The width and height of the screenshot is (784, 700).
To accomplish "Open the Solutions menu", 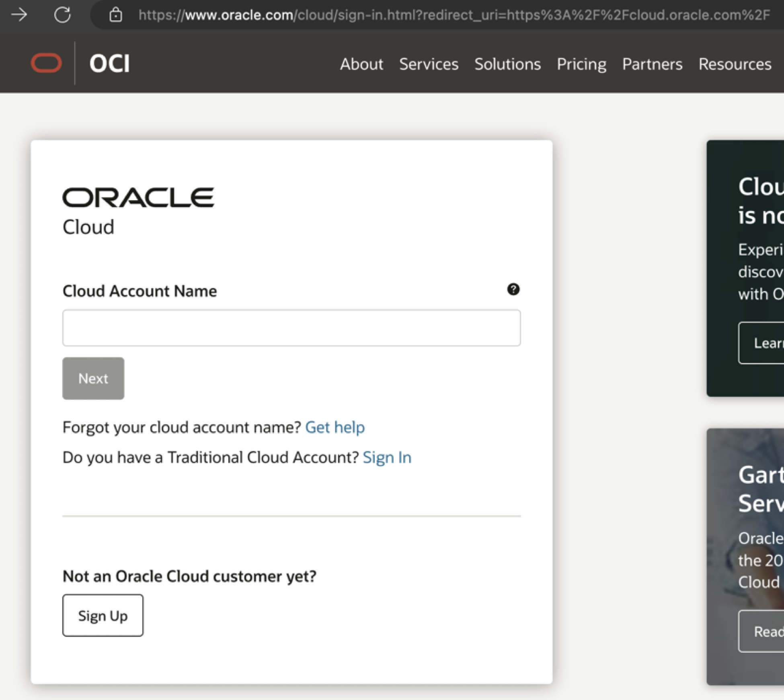I will pyautogui.click(x=507, y=64).
